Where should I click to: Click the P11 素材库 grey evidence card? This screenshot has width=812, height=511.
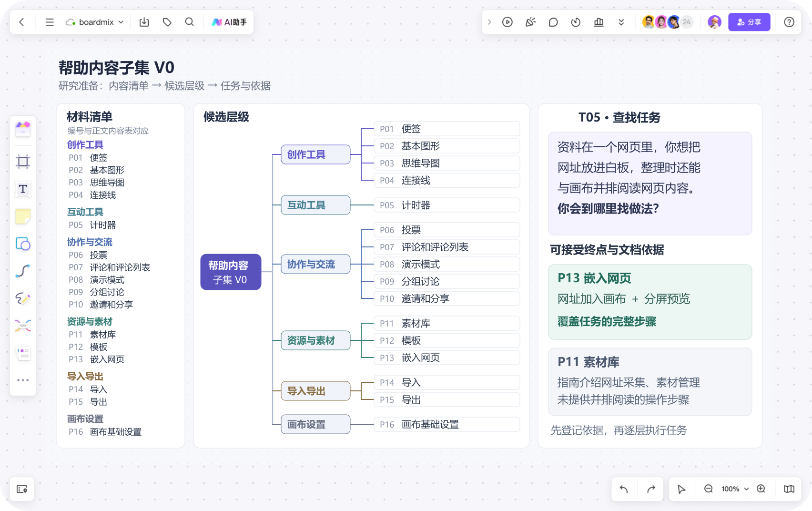(650, 382)
